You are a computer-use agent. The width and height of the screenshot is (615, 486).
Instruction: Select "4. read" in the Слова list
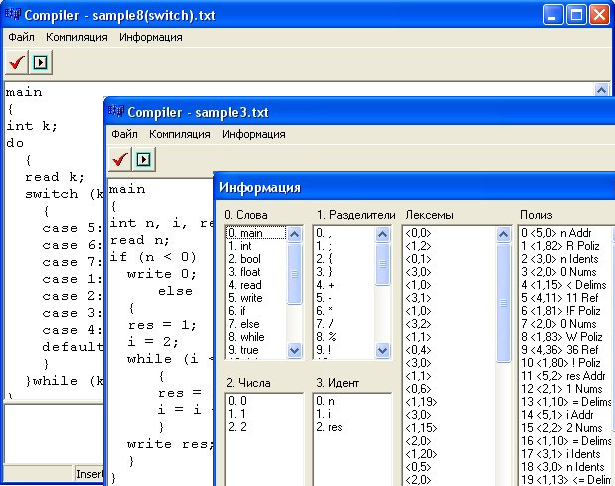pos(244,284)
